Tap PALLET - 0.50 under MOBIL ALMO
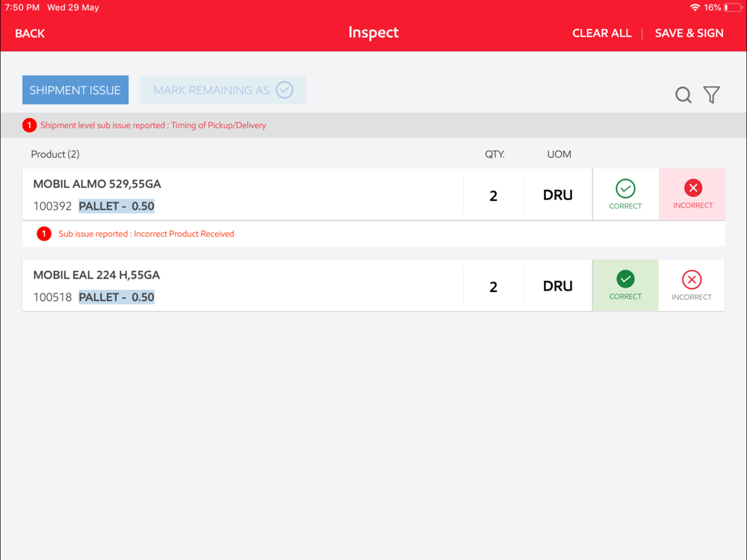Viewport: 747px width, 560px height. [x=117, y=206]
